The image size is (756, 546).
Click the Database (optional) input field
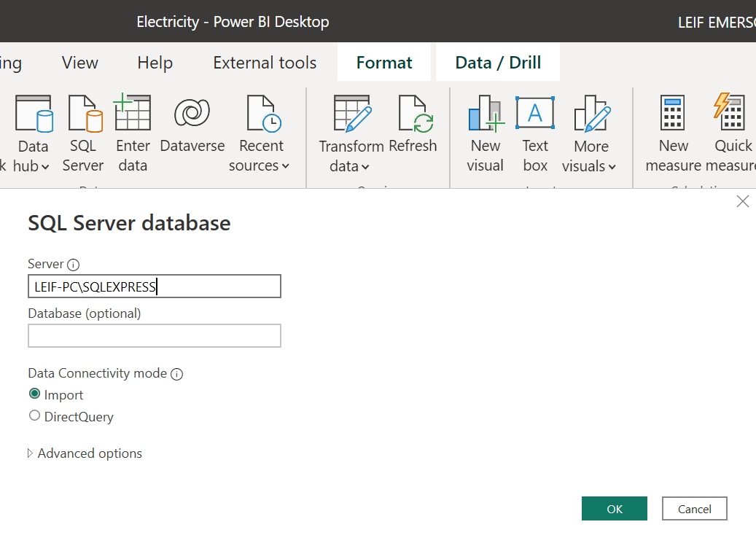click(x=155, y=336)
